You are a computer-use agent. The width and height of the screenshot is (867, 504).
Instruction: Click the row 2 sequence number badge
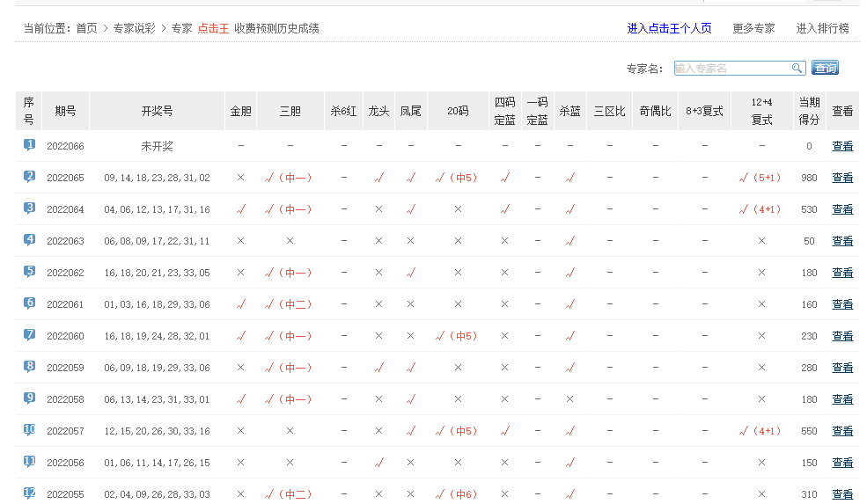[29, 177]
